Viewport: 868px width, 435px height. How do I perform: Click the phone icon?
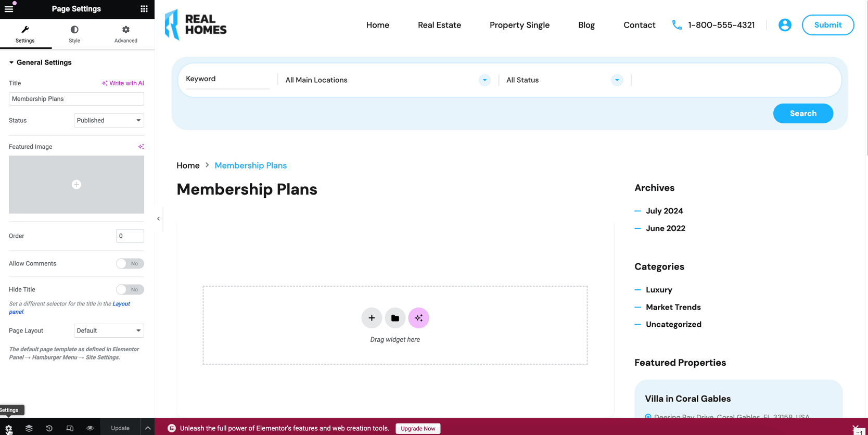pos(677,25)
